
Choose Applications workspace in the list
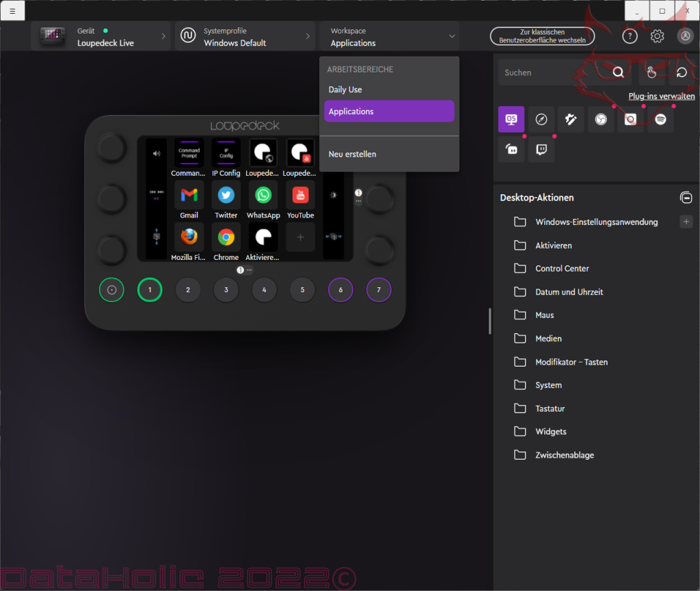click(x=389, y=111)
